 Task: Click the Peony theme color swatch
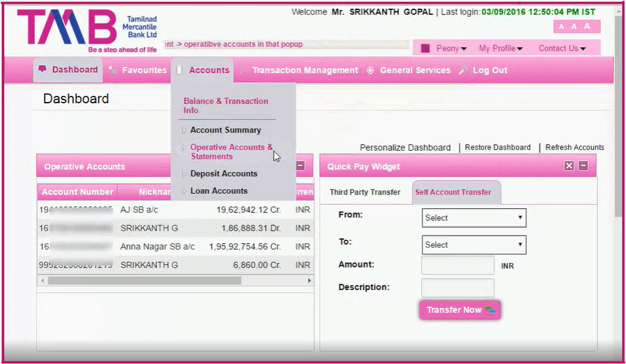[426, 47]
